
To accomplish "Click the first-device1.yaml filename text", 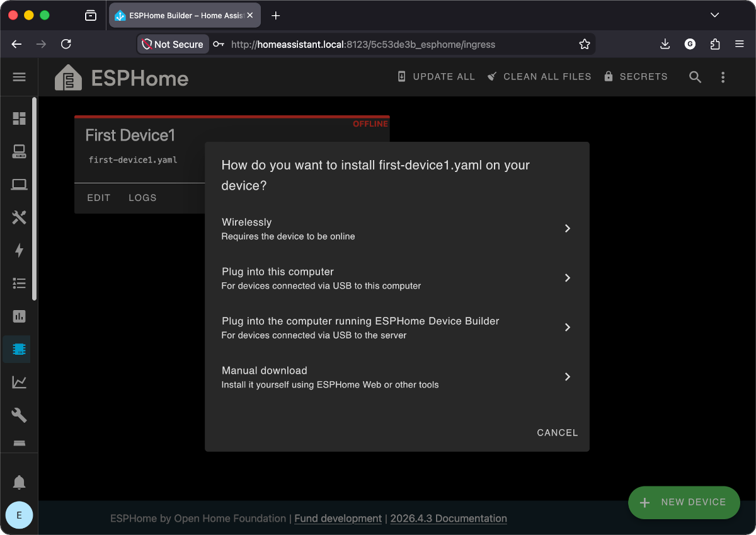I will pyautogui.click(x=133, y=160).
